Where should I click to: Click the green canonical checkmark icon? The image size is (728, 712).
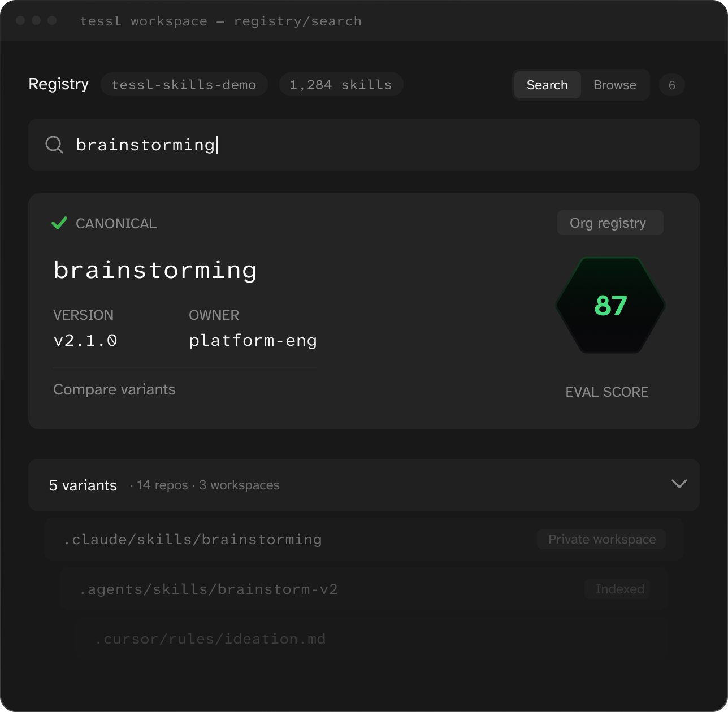coord(59,223)
